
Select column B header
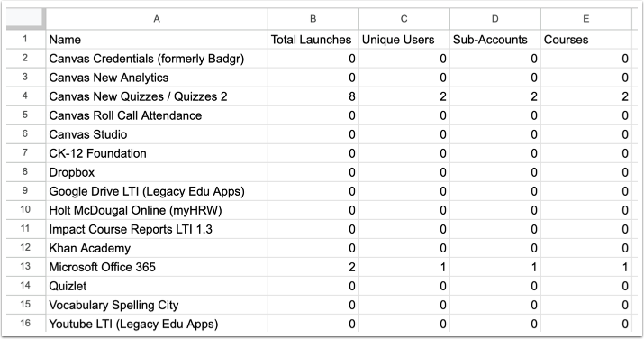313,19
